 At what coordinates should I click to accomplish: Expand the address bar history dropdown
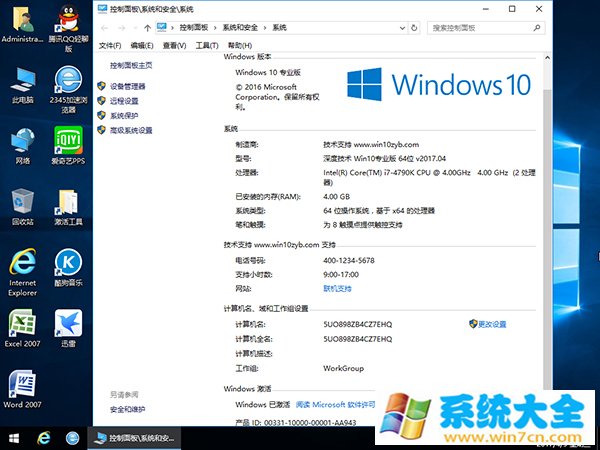(x=402, y=28)
